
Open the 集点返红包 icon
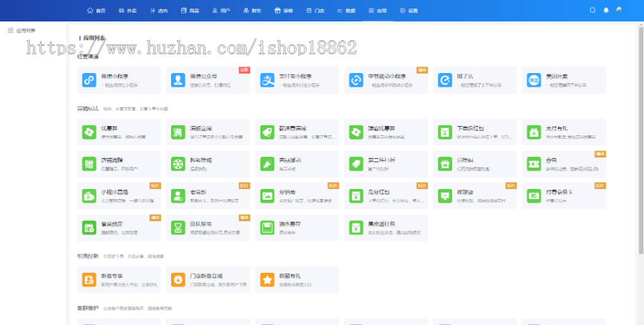356,228
